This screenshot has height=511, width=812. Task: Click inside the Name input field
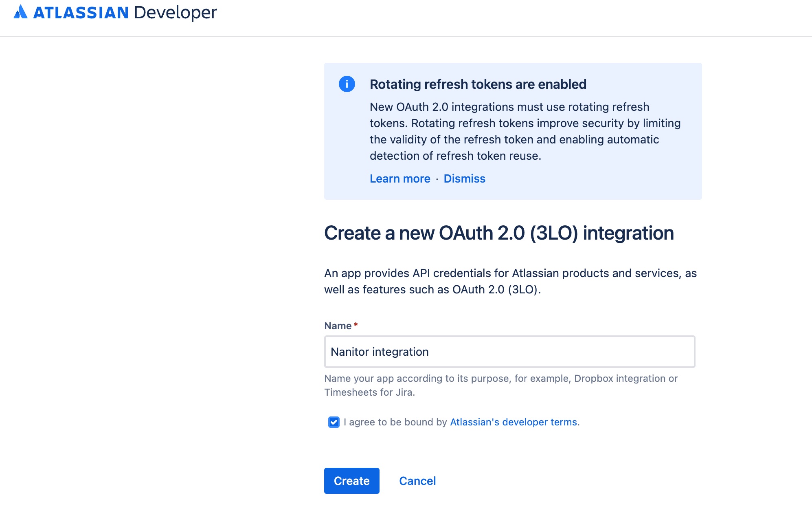[x=509, y=351]
